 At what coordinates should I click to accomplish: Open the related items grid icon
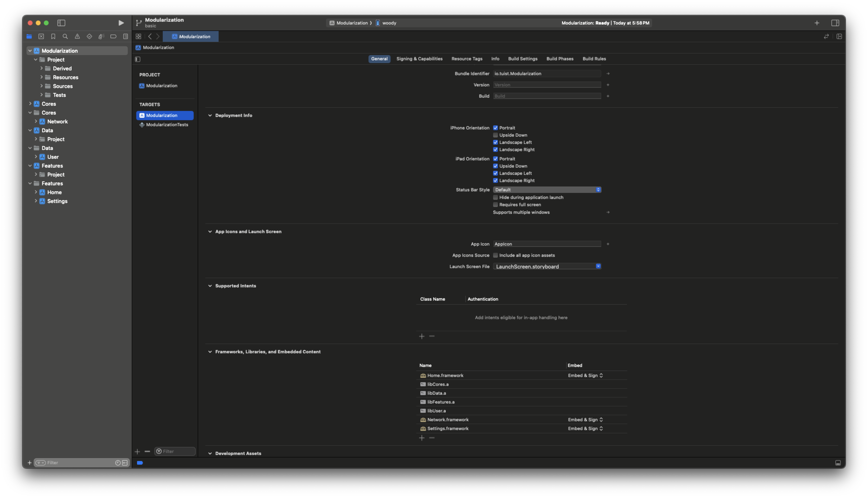click(x=138, y=36)
